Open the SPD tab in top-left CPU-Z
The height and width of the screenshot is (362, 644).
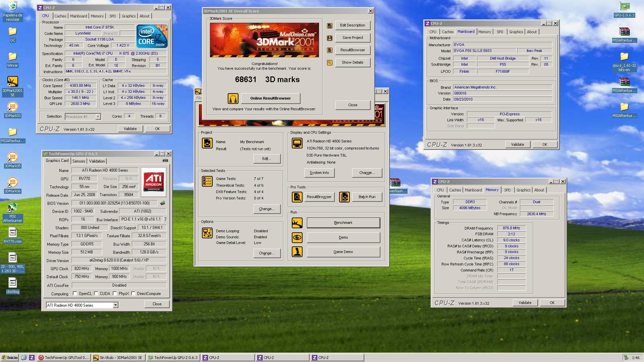pos(113,16)
